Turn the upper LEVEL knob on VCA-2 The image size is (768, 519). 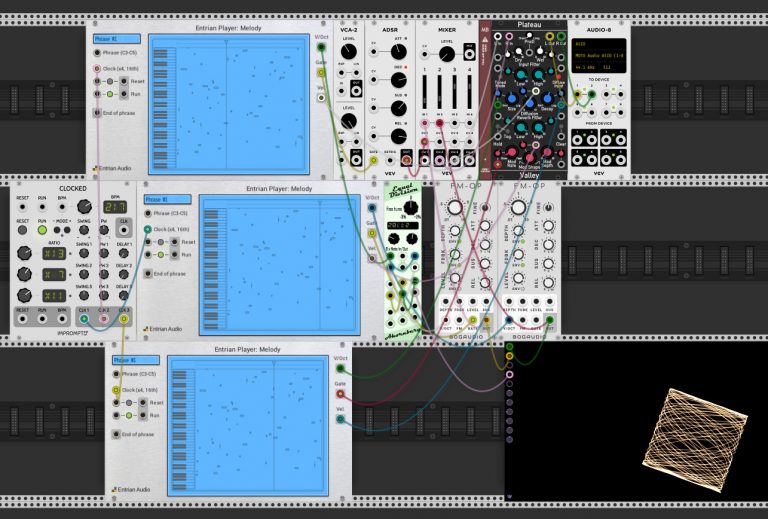pos(348,51)
